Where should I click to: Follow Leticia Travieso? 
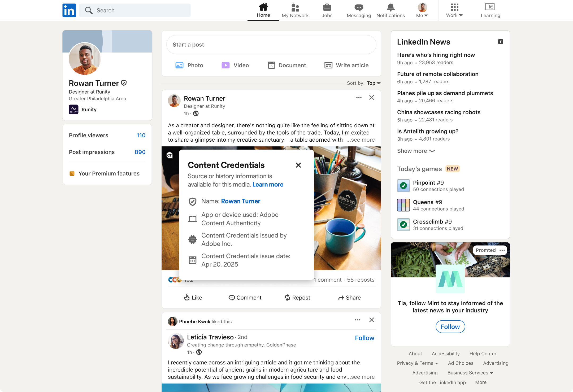coord(364,338)
